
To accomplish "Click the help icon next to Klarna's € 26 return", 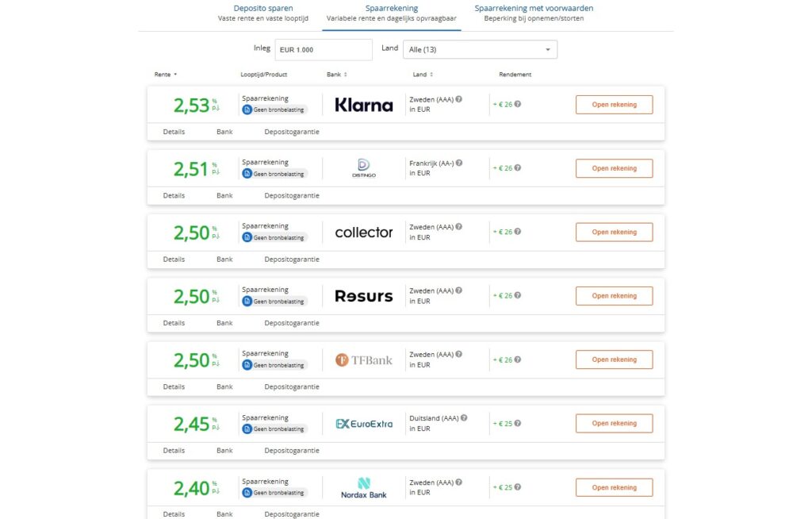I will [x=518, y=104].
